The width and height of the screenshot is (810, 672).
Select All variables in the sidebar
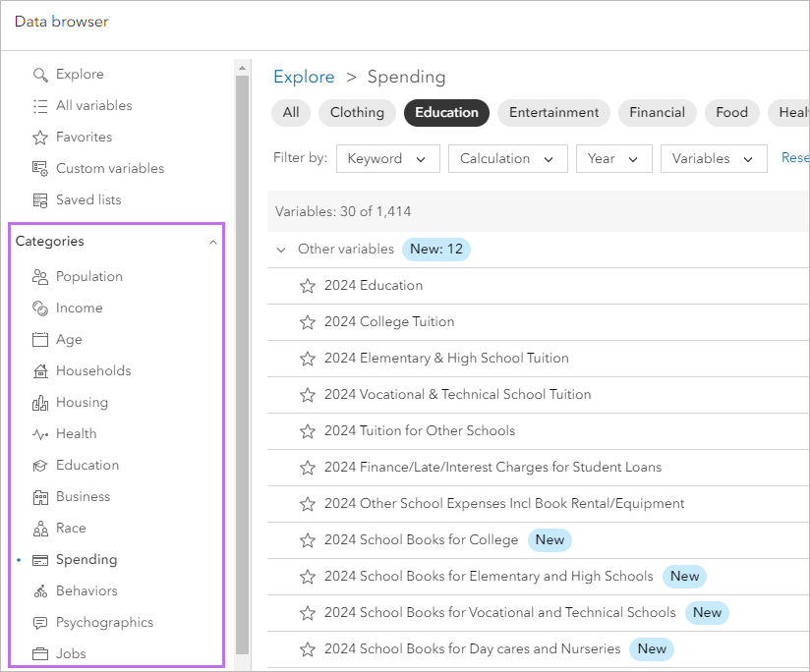click(92, 105)
